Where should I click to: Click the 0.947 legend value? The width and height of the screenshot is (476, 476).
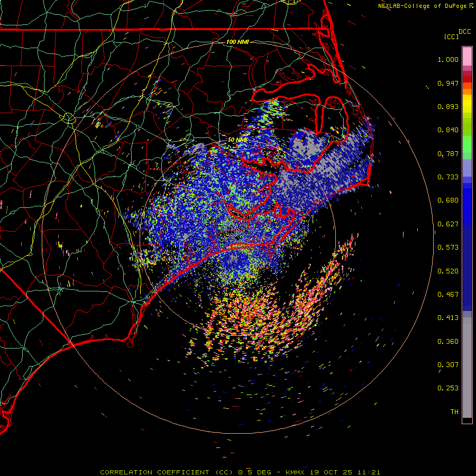[448, 83]
